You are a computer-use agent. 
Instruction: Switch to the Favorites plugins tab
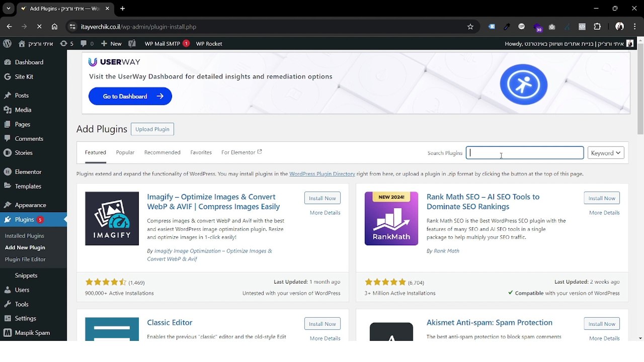201,152
